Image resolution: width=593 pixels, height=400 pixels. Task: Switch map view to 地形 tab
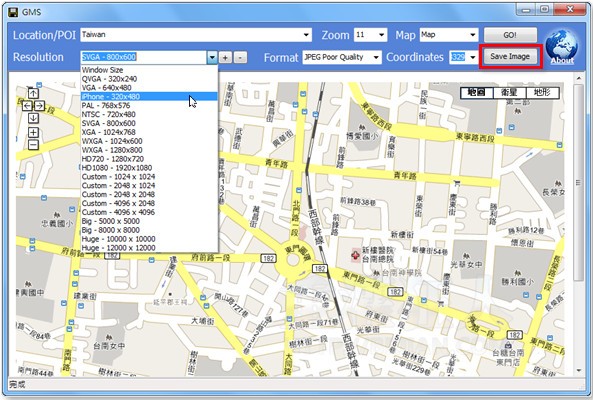[x=542, y=93]
